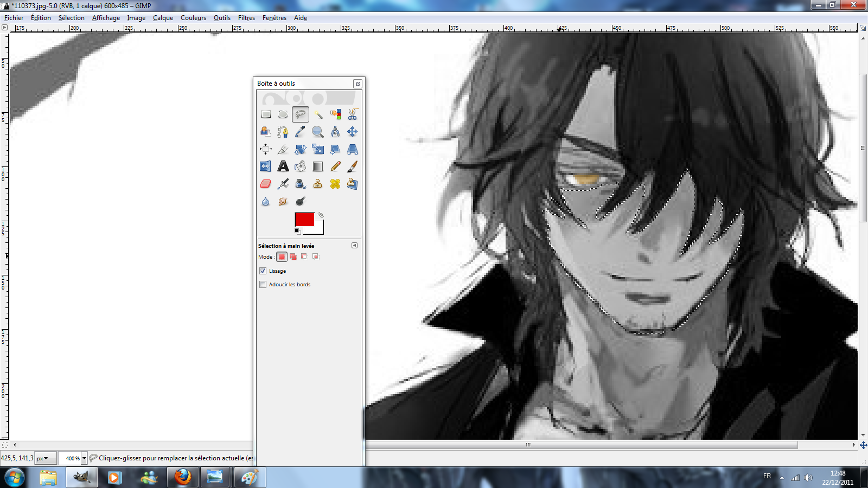The height and width of the screenshot is (488, 868).
Task: Open the ruler corner image menu button
Action: pos(4,27)
